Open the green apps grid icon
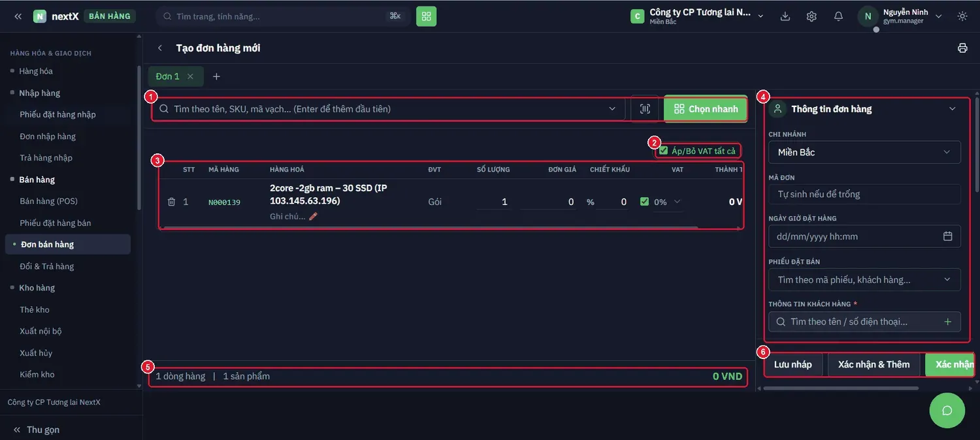Screen dimensions: 980x440 coord(426,16)
